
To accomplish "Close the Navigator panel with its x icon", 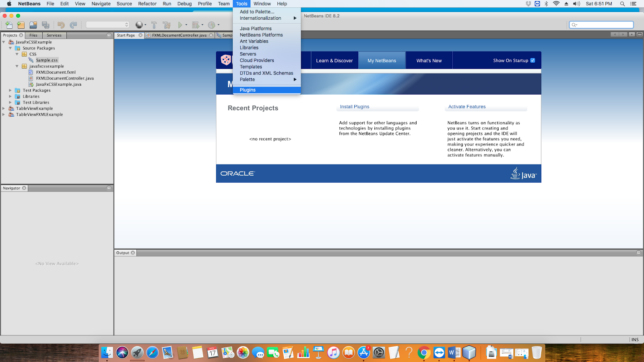I will point(24,188).
